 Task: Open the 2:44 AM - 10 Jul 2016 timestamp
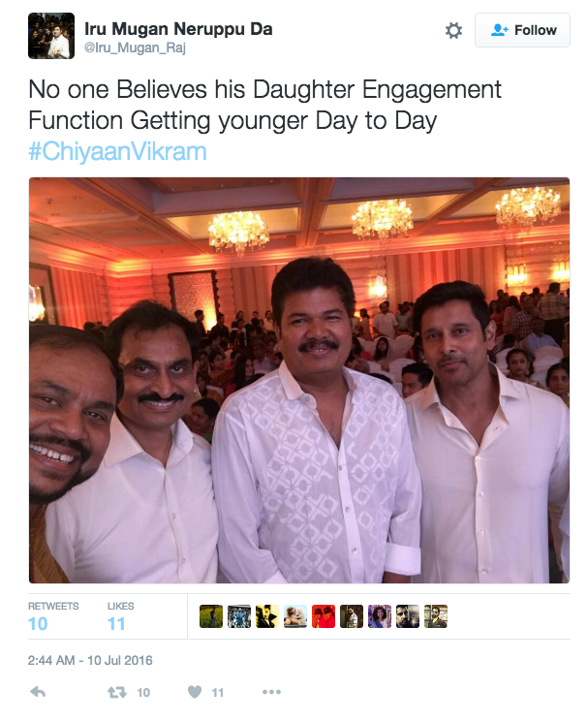90,660
